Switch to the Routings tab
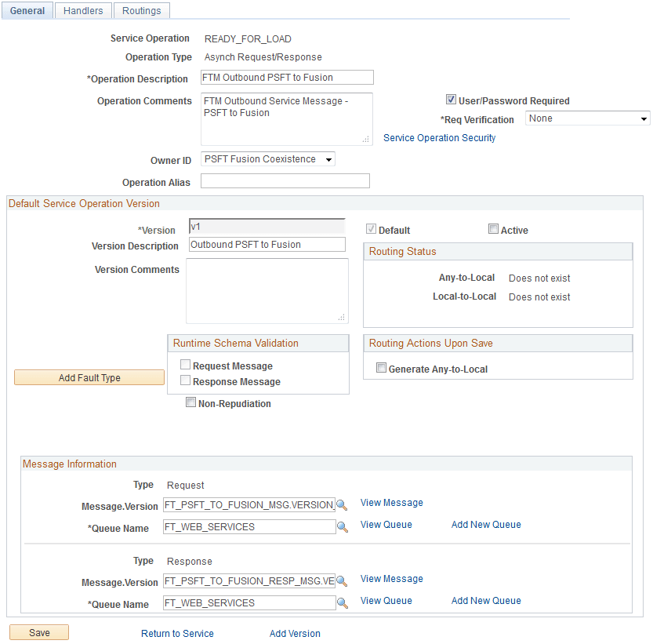Viewport: 653px width, 644px height. [x=141, y=10]
